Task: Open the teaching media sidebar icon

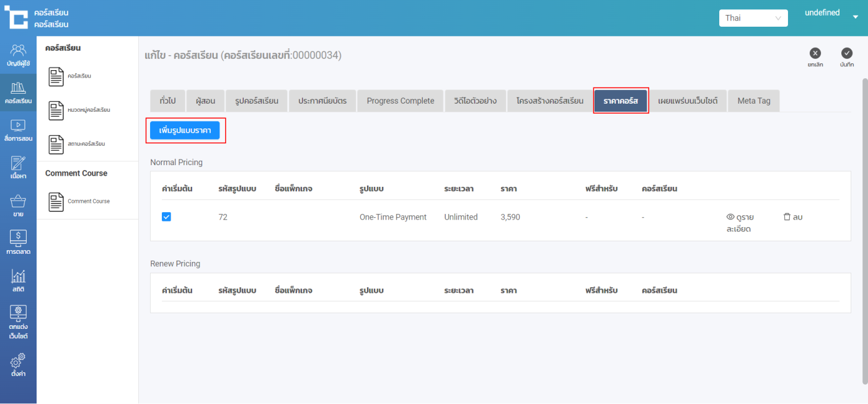Action: click(18, 126)
